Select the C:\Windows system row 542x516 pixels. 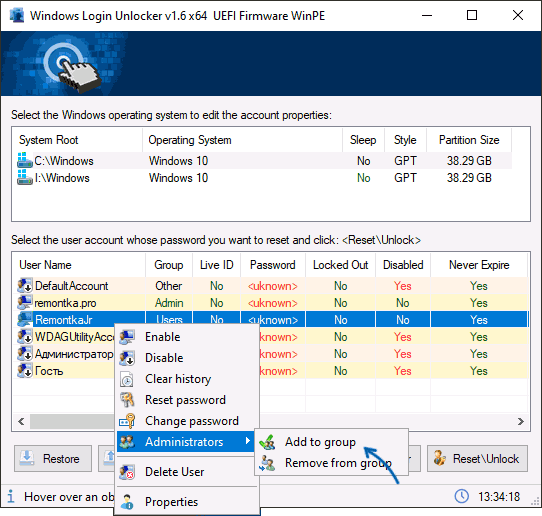264,161
